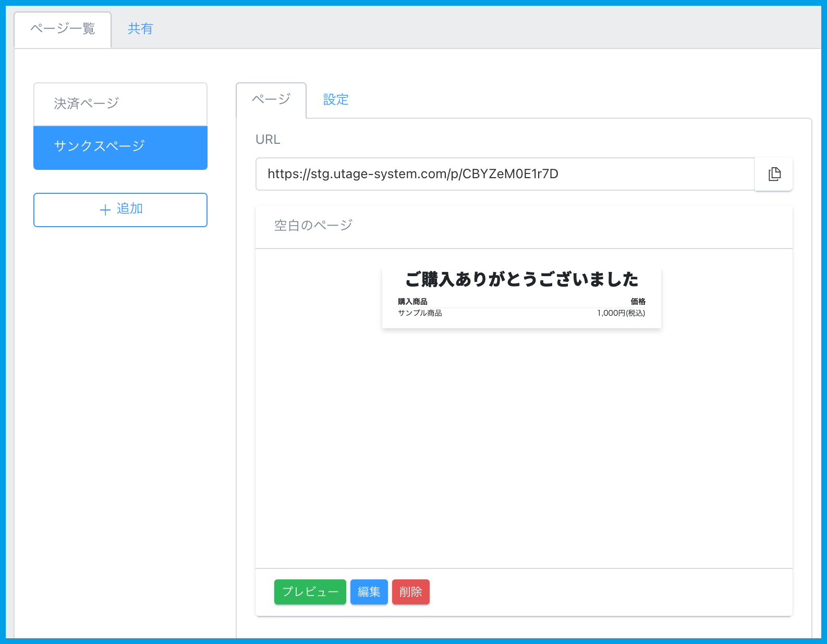
Task: Open the 共有 tab
Action: point(140,29)
